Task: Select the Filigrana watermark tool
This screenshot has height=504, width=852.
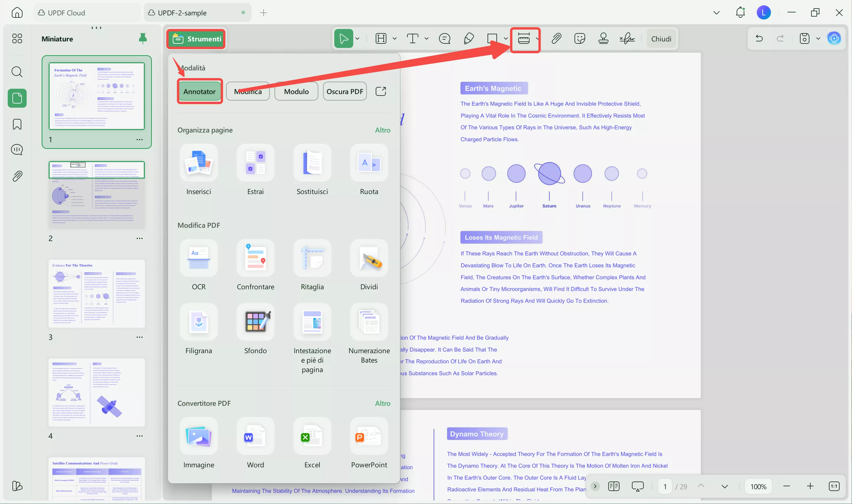Action: (199, 322)
